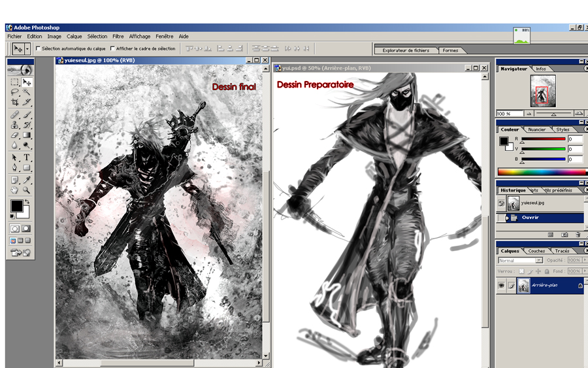Select the Rectangular Marquee tool
Screen dimensions: 588x368
(x=14, y=82)
